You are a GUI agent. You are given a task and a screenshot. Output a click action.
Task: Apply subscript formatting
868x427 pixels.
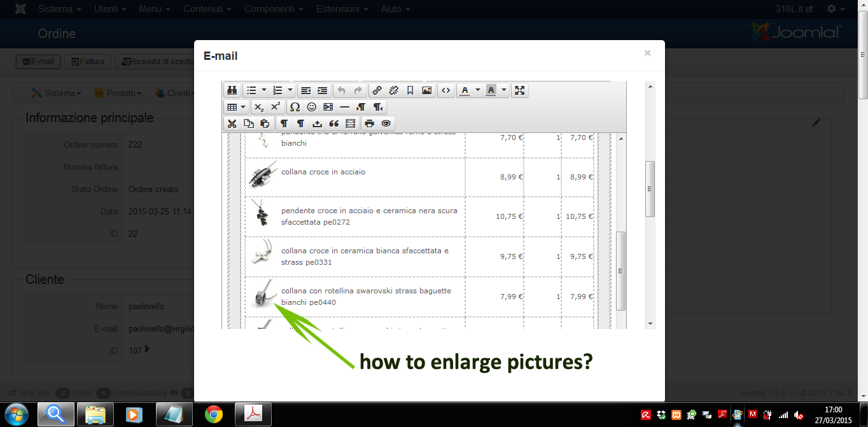click(259, 107)
